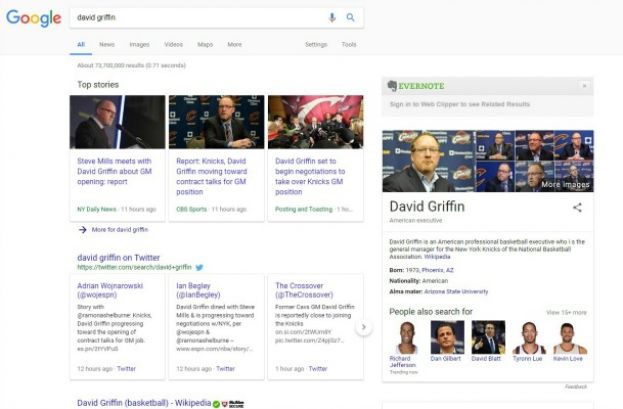Click on.si.com link in Crossover tweet
The image size is (623, 409).
(304, 332)
